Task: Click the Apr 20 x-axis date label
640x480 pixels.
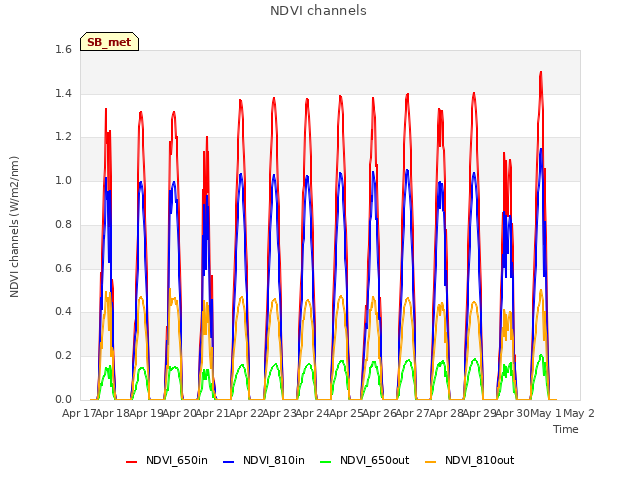Action: coord(179,413)
